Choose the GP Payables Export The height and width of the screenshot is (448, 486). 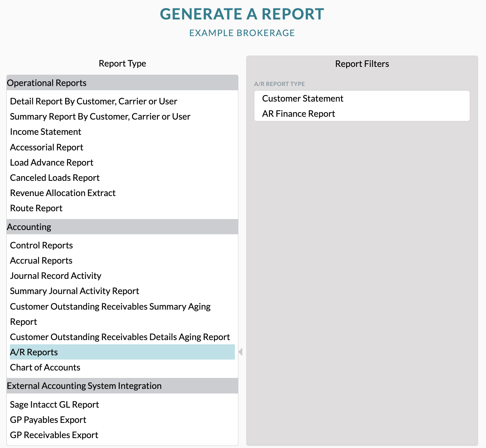click(48, 420)
